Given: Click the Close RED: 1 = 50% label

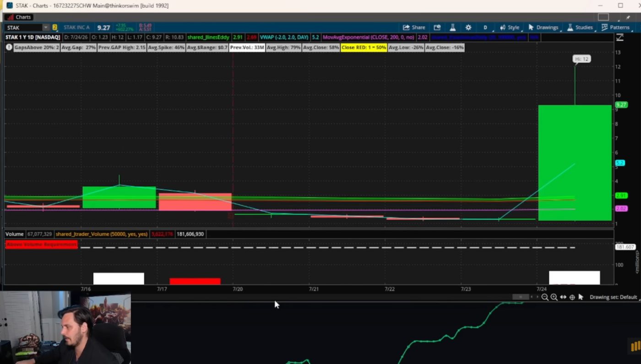Looking at the screenshot, I should coord(364,47).
